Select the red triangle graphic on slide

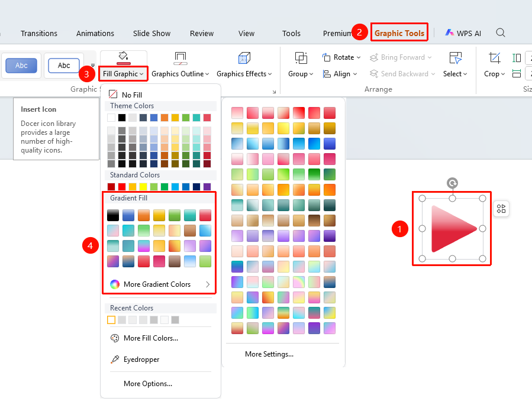[x=454, y=229]
